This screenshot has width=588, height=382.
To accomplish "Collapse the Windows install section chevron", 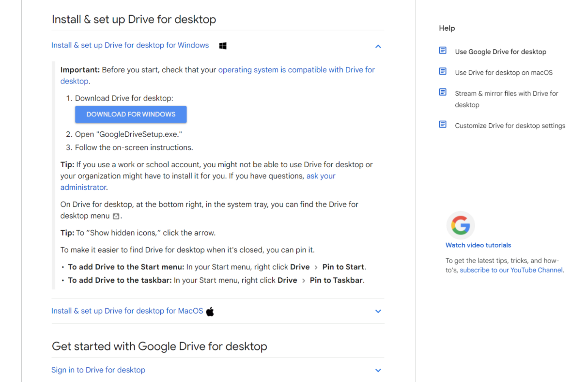I will coord(378,46).
